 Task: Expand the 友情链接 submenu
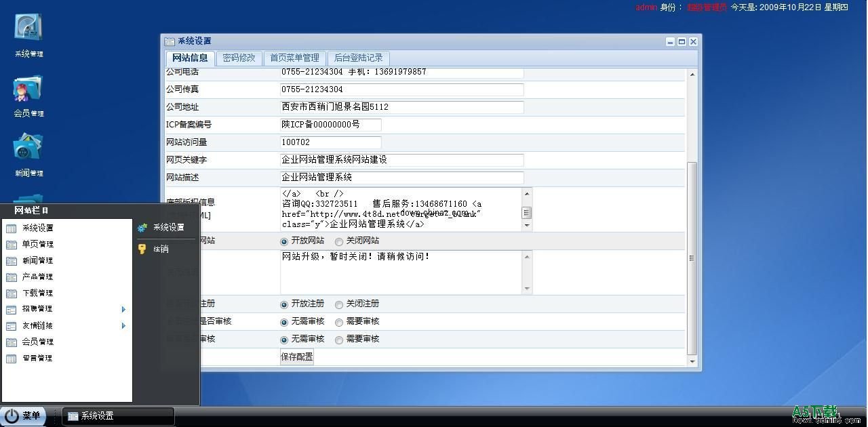37,325
